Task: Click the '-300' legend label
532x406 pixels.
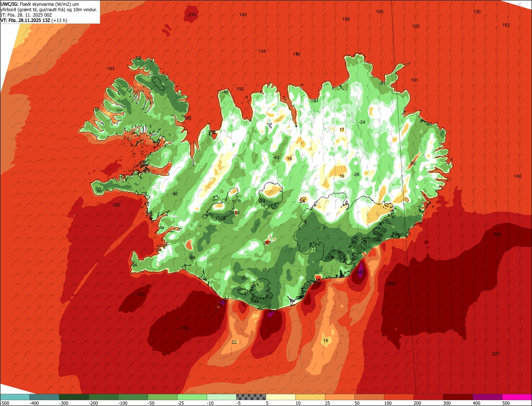Action: (x=64, y=403)
